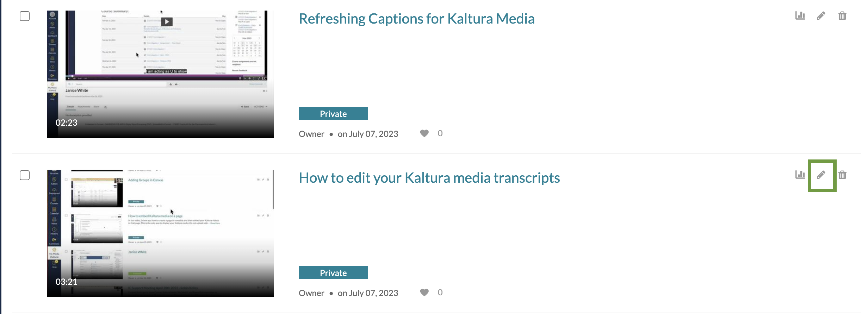This screenshot has height=314, width=868.
Task: Open analytics for Refreshing Captions video
Action: coord(800,16)
